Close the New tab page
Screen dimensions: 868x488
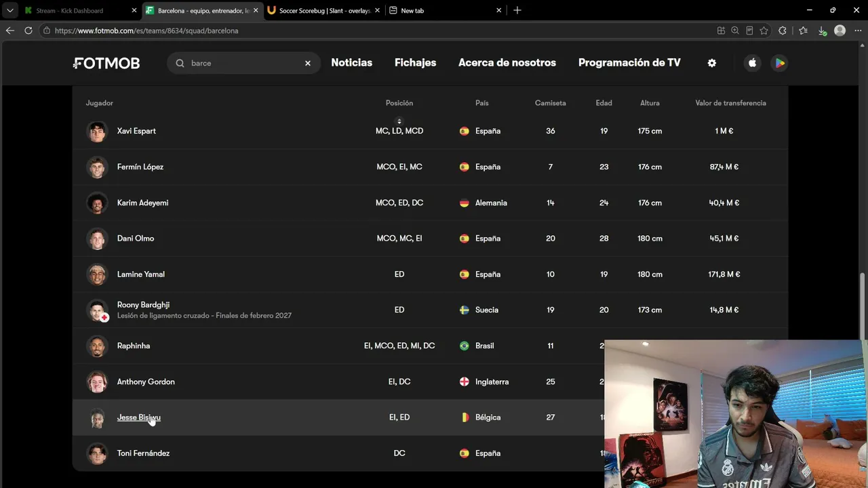tap(499, 10)
